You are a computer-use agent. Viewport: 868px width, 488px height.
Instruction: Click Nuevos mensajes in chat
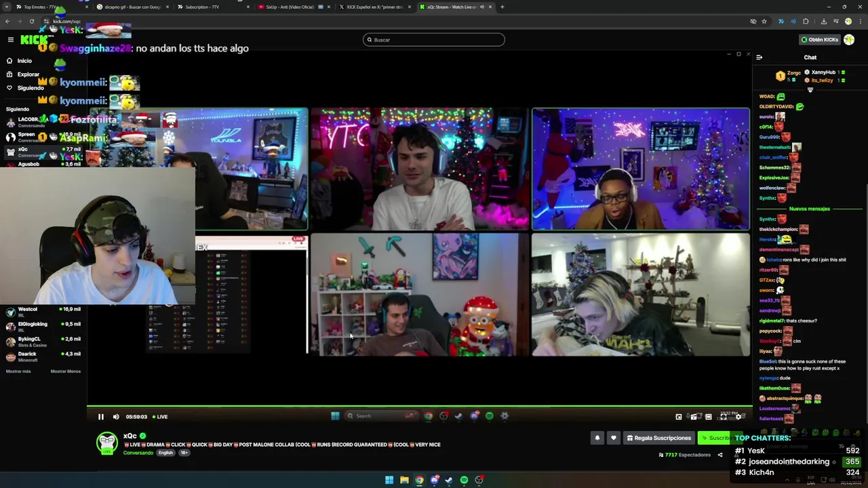pyautogui.click(x=810, y=209)
